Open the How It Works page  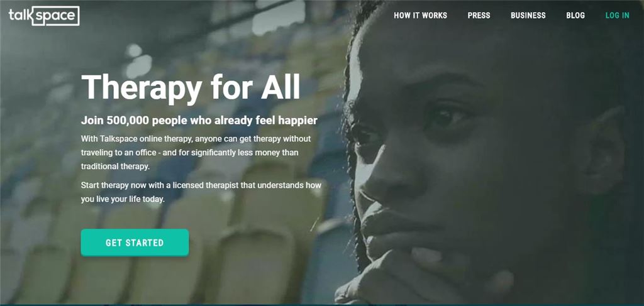(420, 16)
